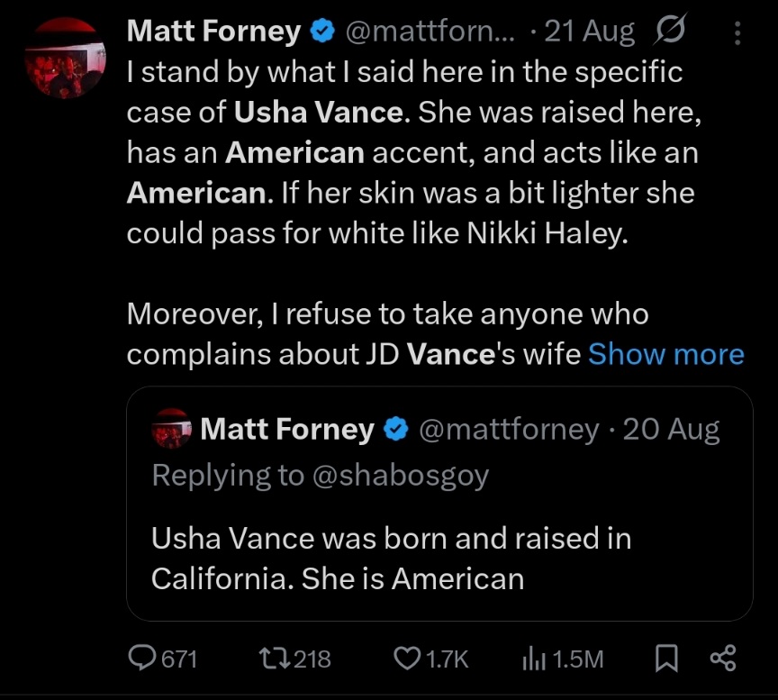The height and width of the screenshot is (700, 778).
Task: Open the share icon
Action: 723,659
